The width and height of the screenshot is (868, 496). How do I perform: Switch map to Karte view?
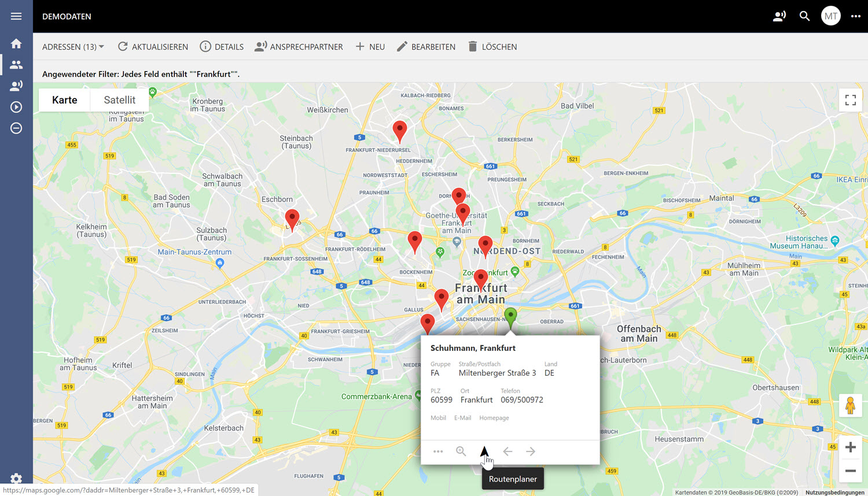click(x=64, y=100)
